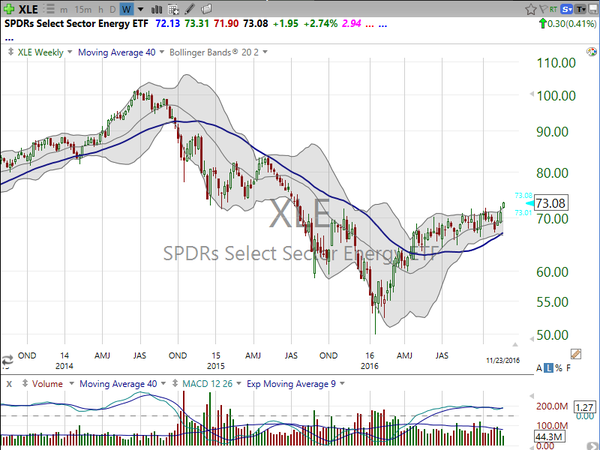Click the scale arrow beside 50.00
The image size is (600, 450).
(x=532, y=339)
